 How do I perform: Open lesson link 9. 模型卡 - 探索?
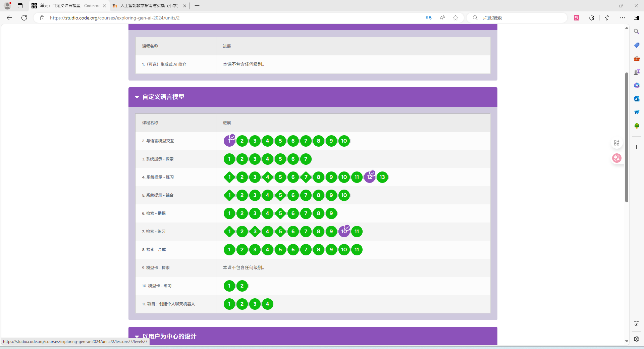[x=156, y=268]
